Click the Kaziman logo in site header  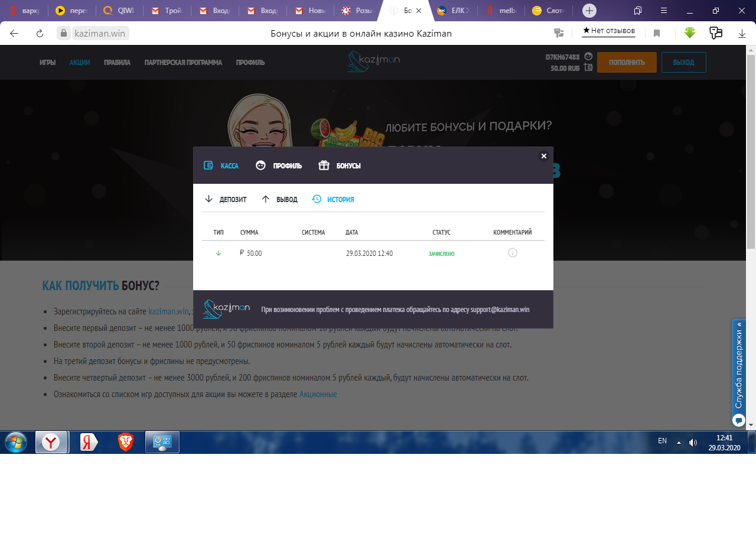click(373, 61)
